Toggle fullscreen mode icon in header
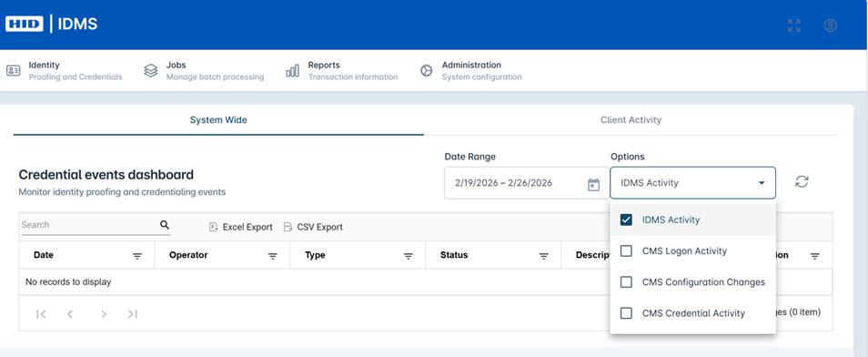The height and width of the screenshot is (357, 868). [793, 25]
